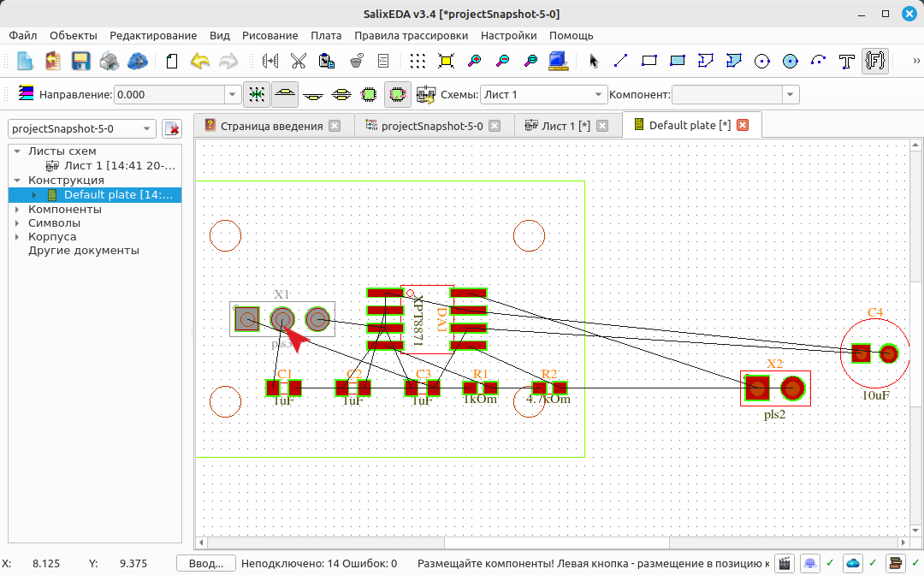This screenshot has height=575, width=924.
Task: Save the project with floppy disk icon
Action: pos(80,61)
